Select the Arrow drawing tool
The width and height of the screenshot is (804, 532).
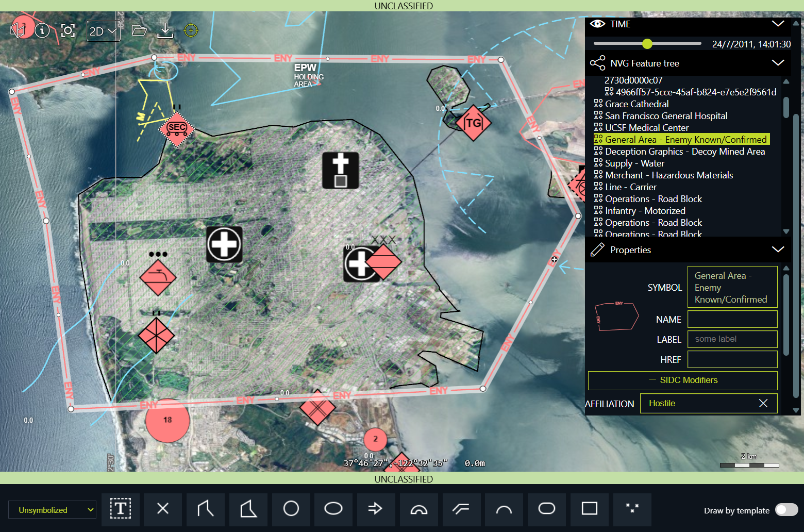point(376,509)
